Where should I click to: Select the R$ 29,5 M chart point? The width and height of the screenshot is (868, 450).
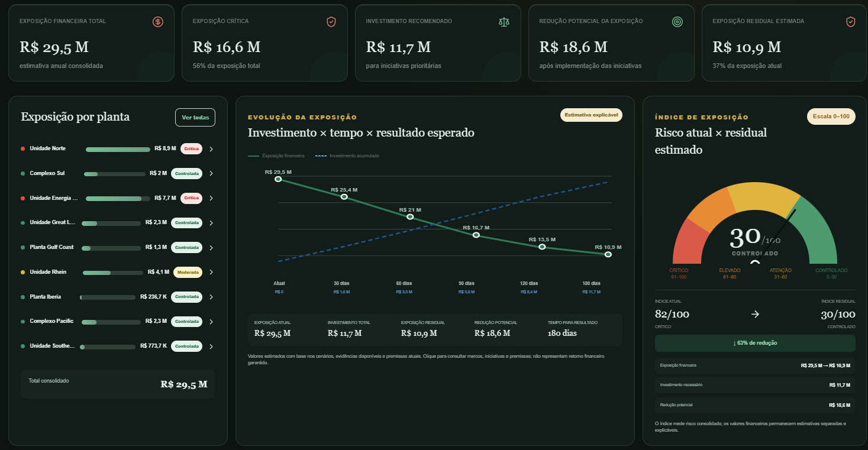[278, 179]
